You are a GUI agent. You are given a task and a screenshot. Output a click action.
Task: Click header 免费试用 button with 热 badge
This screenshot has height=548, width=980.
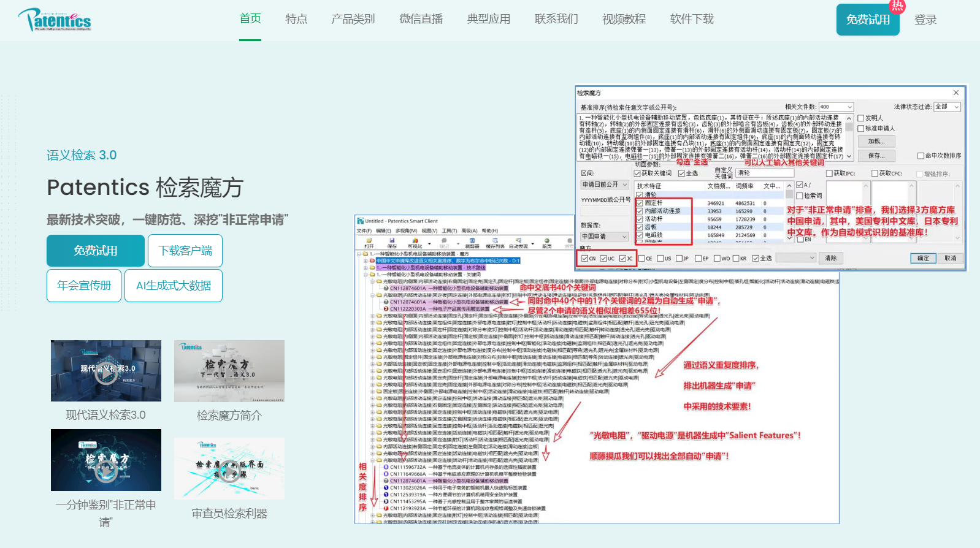[x=868, y=20]
